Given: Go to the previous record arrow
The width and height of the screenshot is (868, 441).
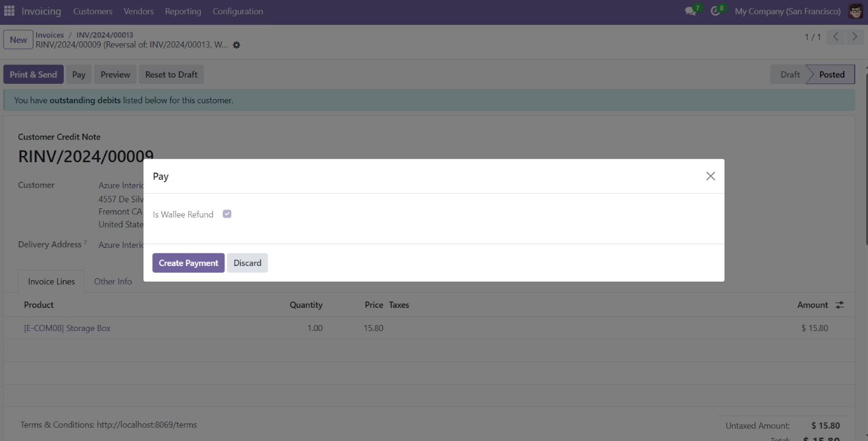Looking at the screenshot, I should pyautogui.click(x=835, y=36).
